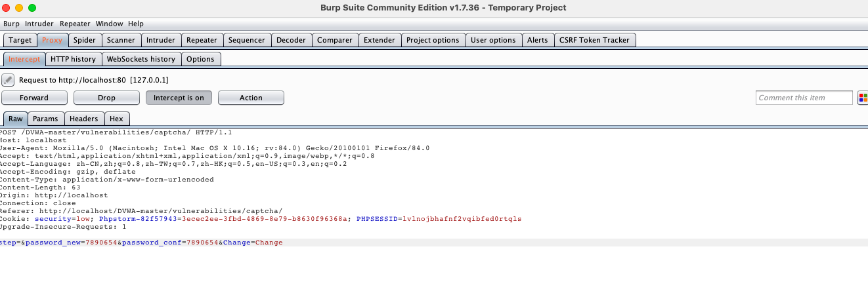Viewport: 868px width, 293px height.
Task: Switch to the Target tab
Action: pyautogui.click(x=20, y=40)
